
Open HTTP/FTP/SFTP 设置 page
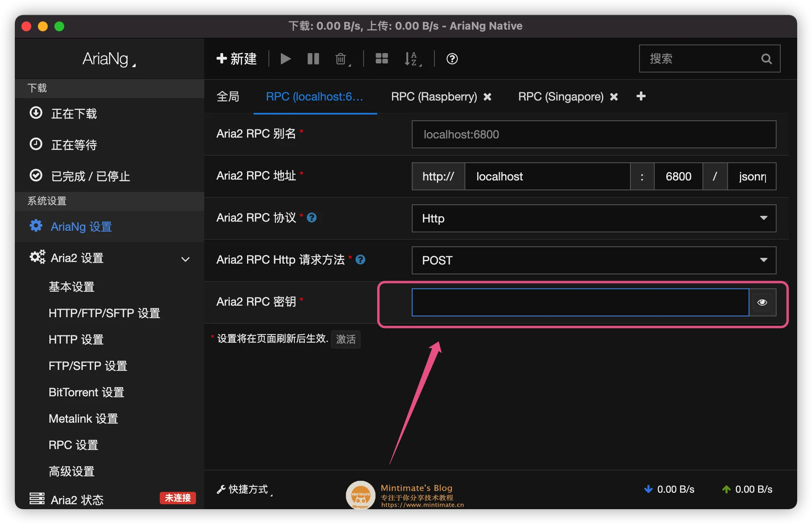click(x=104, y=313)
